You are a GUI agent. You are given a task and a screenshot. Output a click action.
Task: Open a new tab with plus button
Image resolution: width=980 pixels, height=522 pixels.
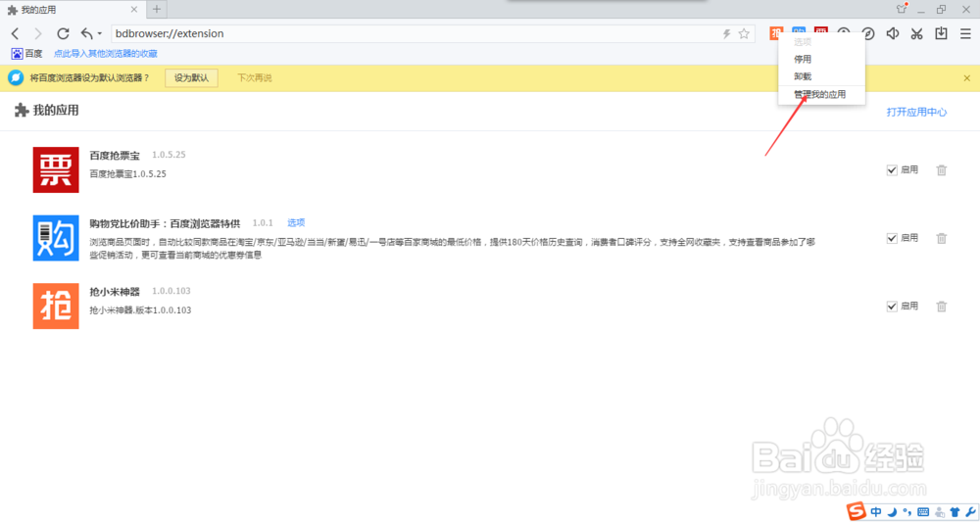pyautogui.click(x=156, y=10)
